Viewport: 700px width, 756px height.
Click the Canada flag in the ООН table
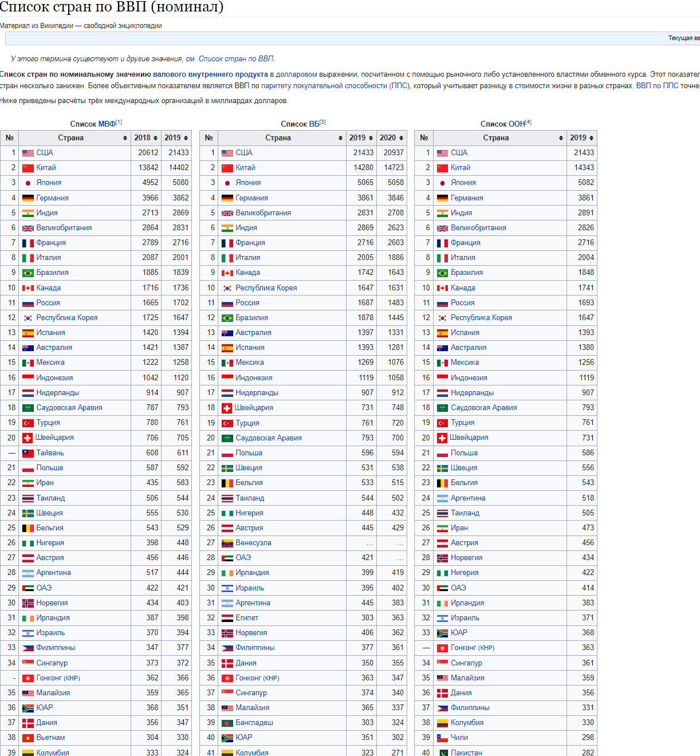[442, 288]
